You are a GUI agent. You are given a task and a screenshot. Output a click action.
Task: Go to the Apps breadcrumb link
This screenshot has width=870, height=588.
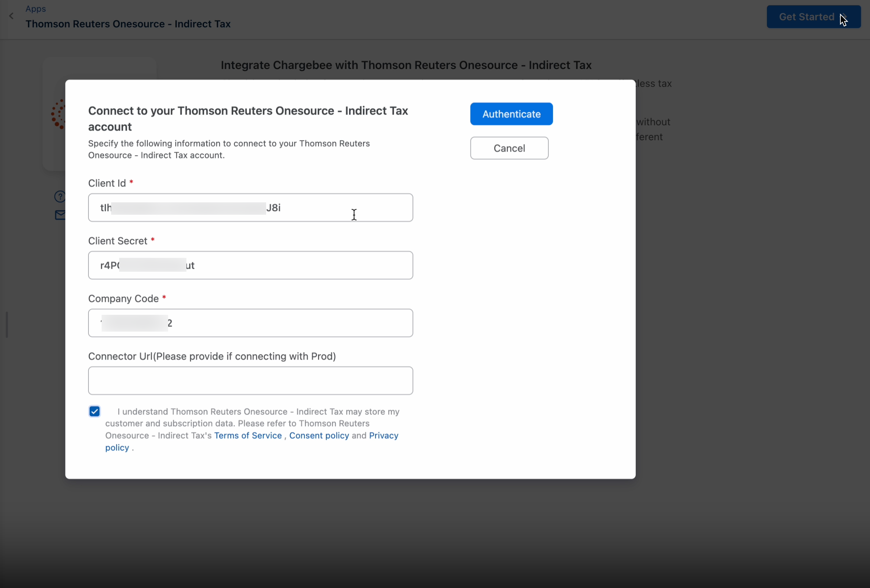[35, 9]
